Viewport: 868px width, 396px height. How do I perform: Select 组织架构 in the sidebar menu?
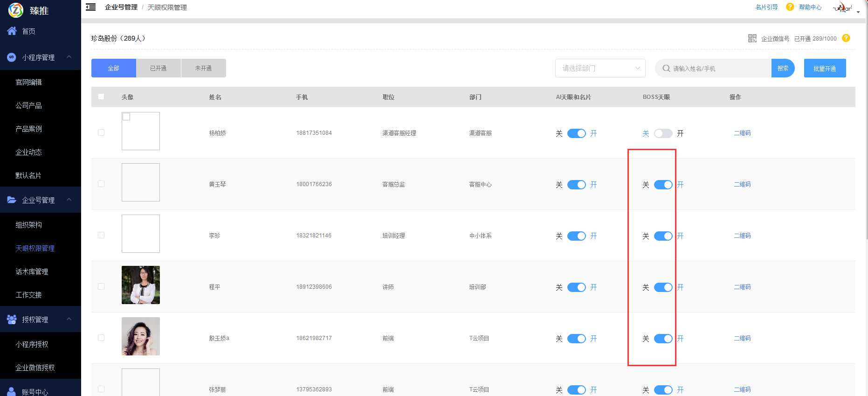[x=29, y=225]
